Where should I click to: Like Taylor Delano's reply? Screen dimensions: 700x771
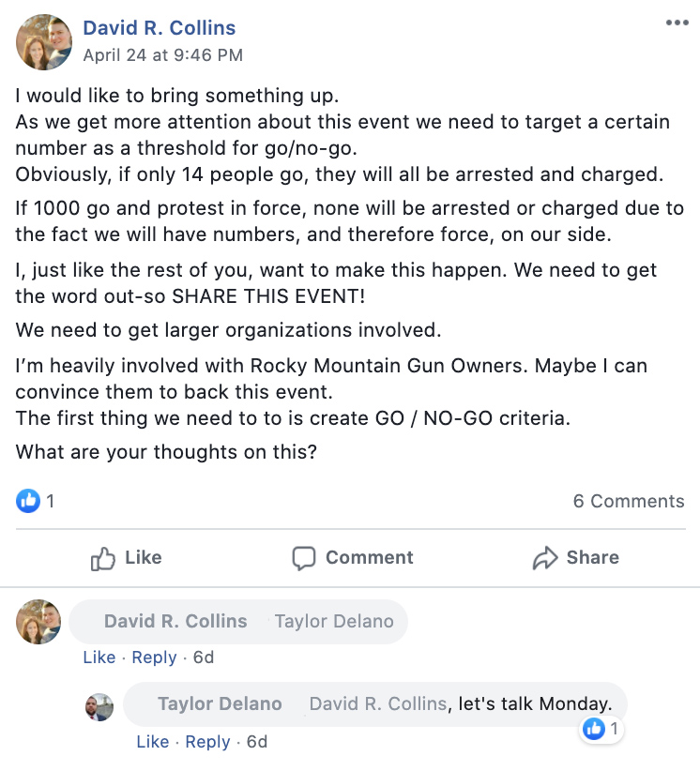153,742
